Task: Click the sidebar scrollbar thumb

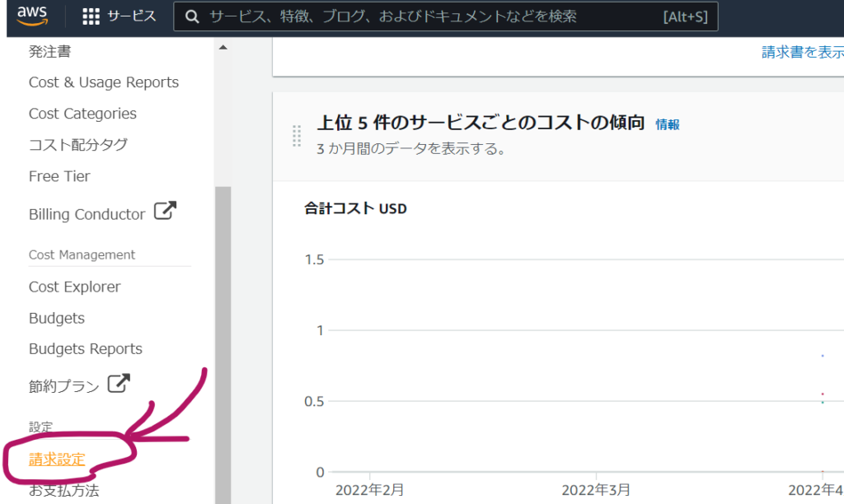Action: (x=223, y=345)
